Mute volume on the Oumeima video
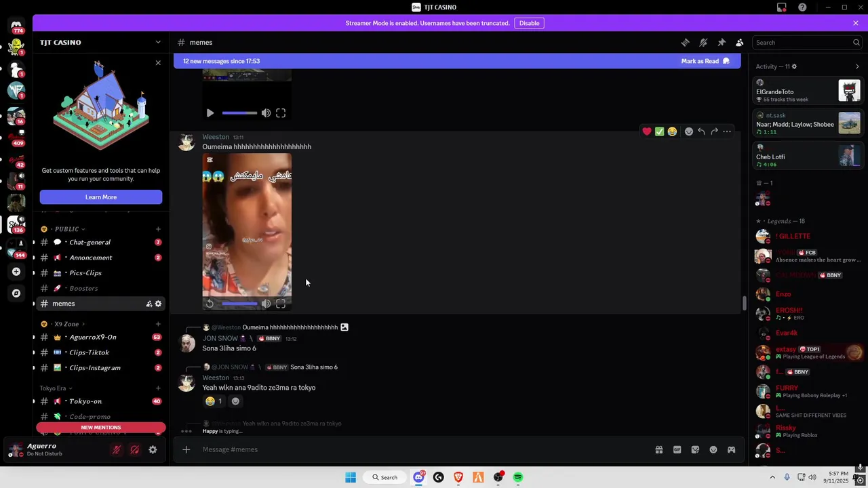 pyautogui.click(x=266, y=304)
